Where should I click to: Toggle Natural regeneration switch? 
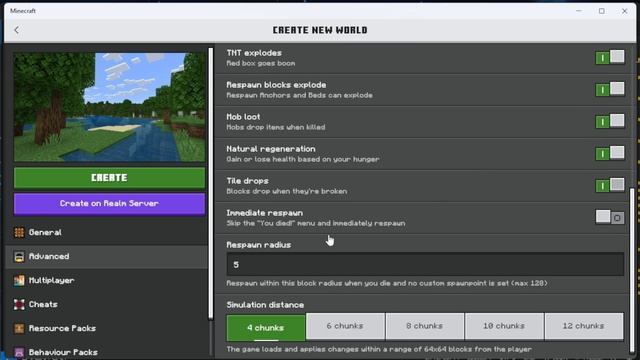coord(610,153)
